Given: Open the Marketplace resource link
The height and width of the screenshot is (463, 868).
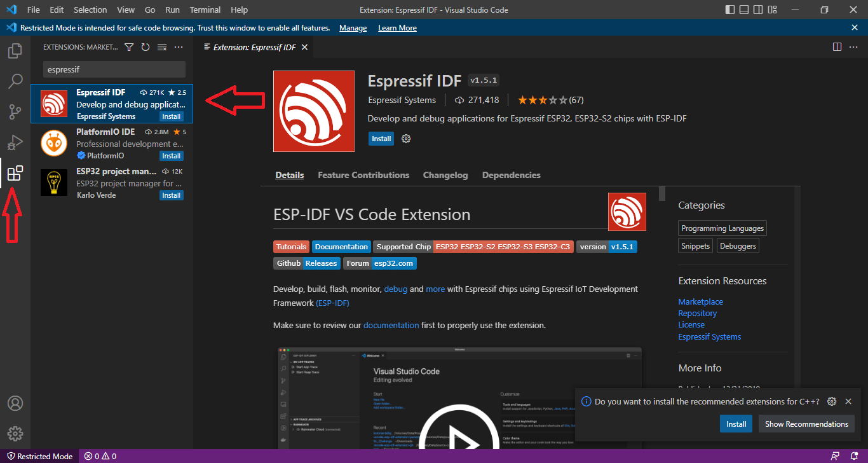Looking at the screenshot, I should pos(700,302).
